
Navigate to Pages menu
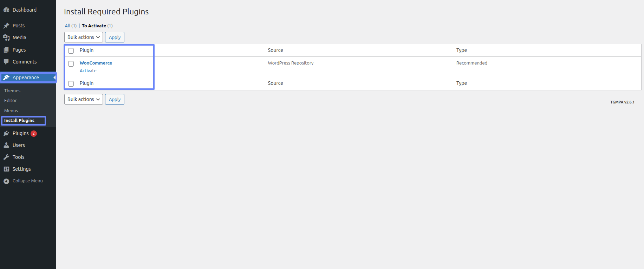tap(19, 50)
